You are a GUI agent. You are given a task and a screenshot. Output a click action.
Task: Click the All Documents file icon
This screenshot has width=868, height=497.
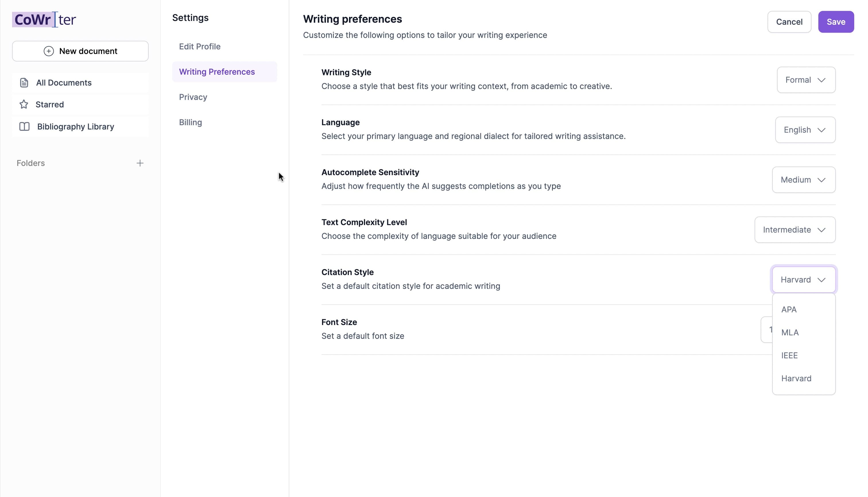(x=24, y=83)
